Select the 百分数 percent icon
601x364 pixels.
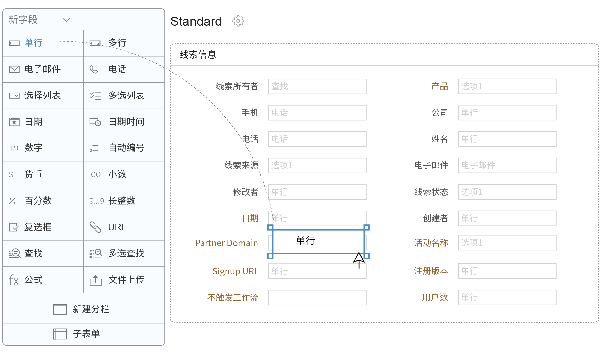pyautogui.click(x=12, y=201)
